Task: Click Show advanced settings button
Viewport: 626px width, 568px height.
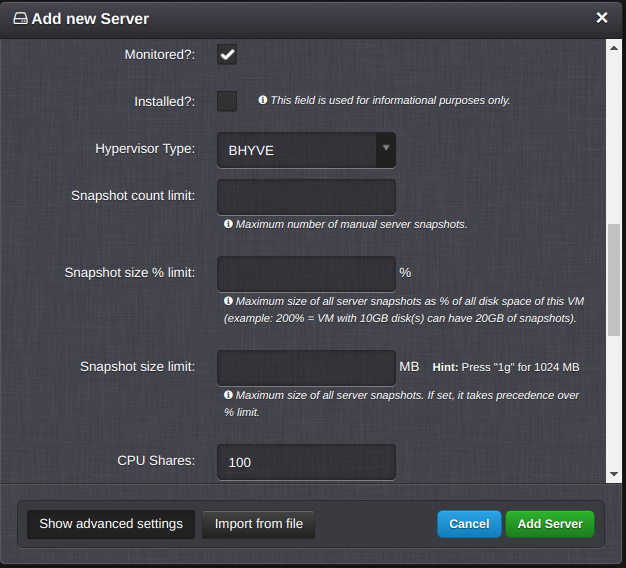Action: (111, 524)
